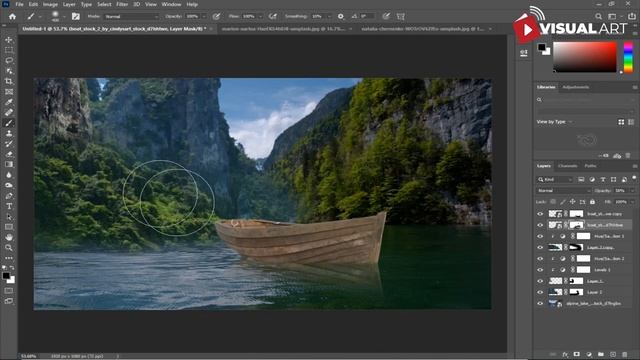Expand the Smoothing dropdown arrow
640x360 pixels.
[x=329, y=16]
